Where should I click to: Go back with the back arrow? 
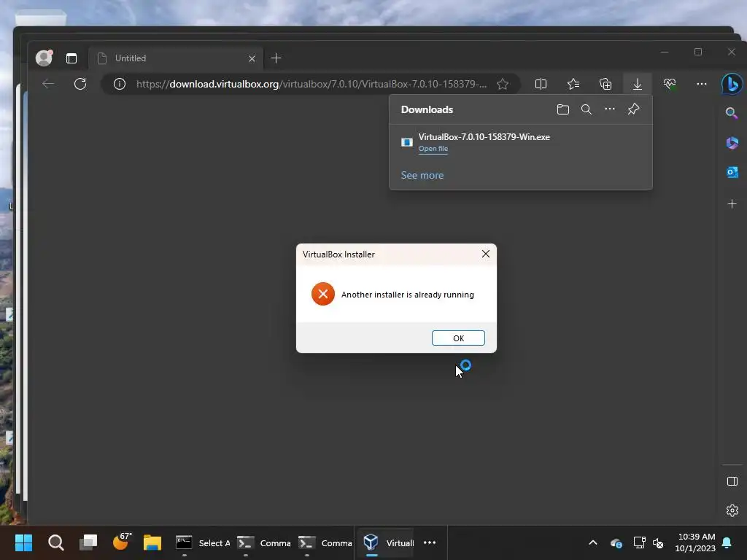pyautogui.click(x=48, y=85)
